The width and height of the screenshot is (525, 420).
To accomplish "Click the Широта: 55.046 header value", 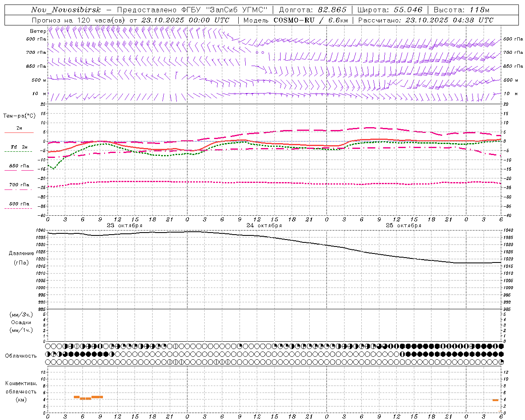I will pyautogui.click(x=390, y=10).
